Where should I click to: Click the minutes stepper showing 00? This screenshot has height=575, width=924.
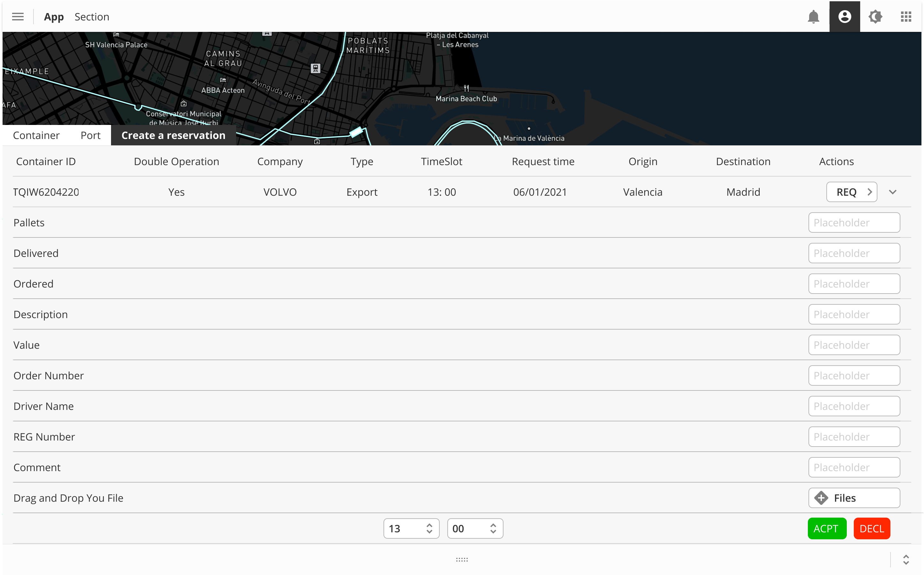(474, 528)
